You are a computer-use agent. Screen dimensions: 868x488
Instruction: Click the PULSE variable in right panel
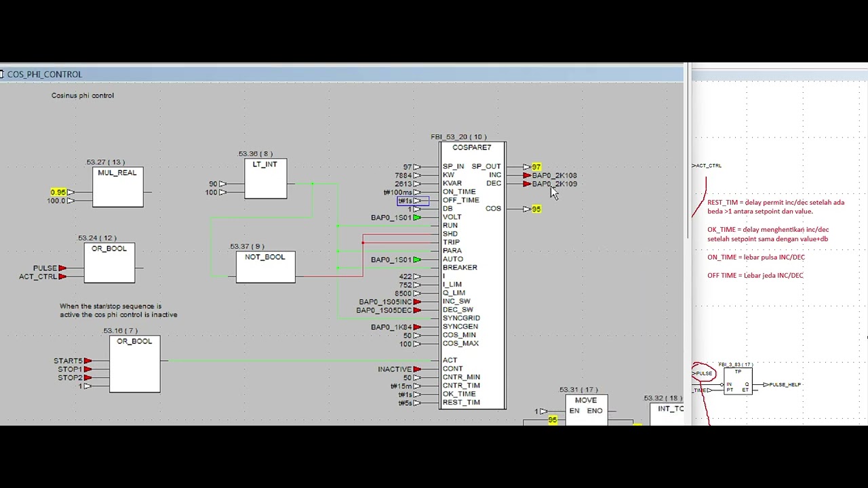point(705,373)
